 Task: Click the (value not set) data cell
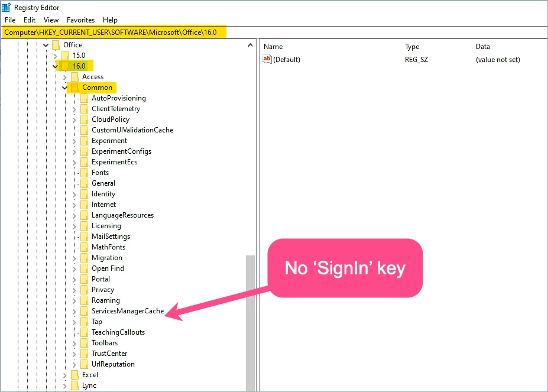pos(498,60)
